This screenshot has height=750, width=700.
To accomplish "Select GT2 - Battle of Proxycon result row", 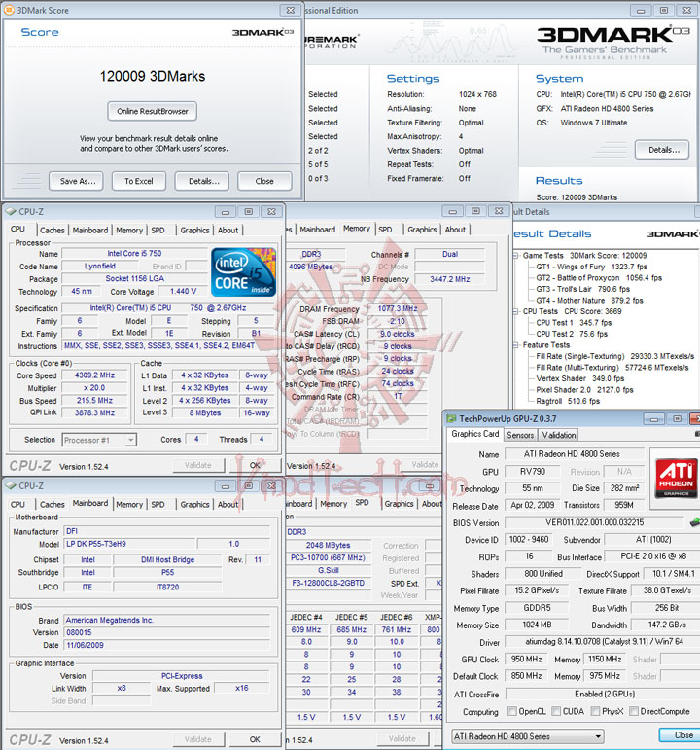I will [x=599, y=278].
